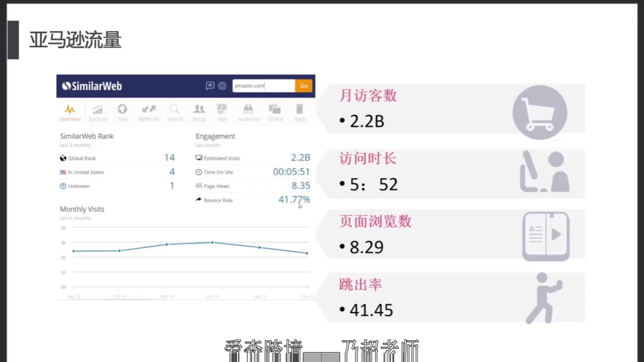
Task: Click the highest point on the visits chart
Action: pyautogui.click(x=212, y=242)
